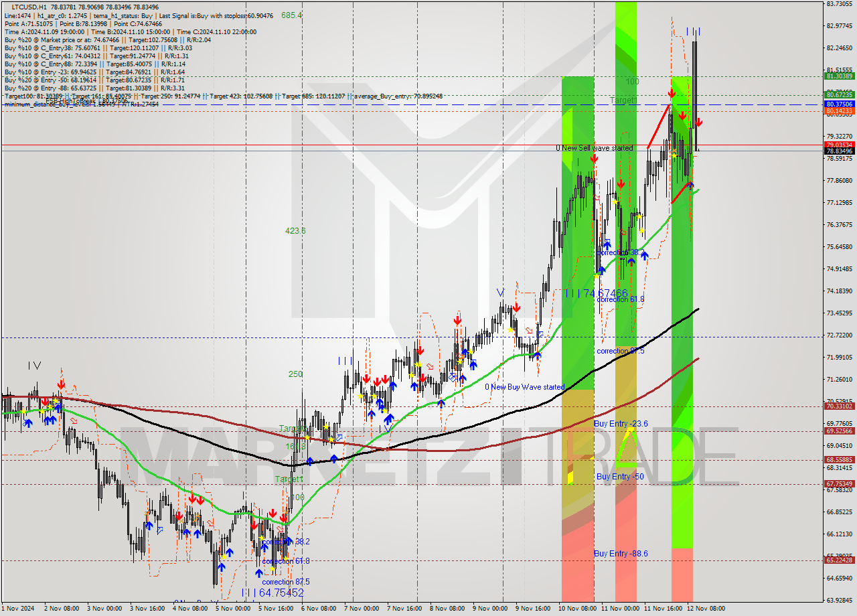The height and width of the screenshot is (616, 857).
Task: Click the 82.24395 price axis value
Action: click(x=839, y=48)
